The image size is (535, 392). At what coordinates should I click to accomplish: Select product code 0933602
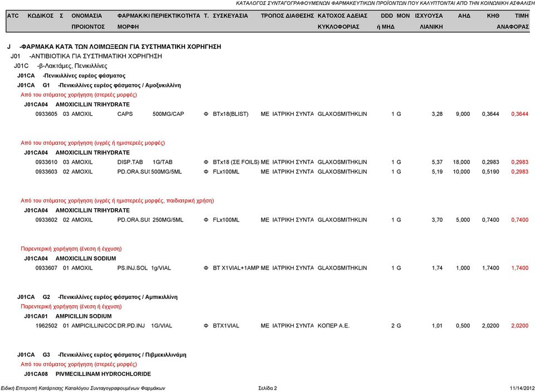pos(46,220)
